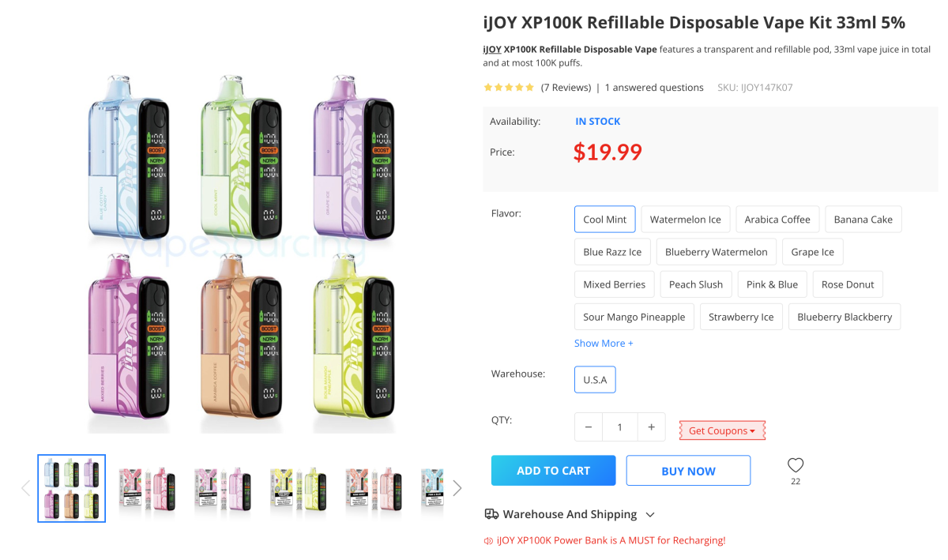
Task: Expand the Warehouse And Shipping section
Action: point(649,513)
